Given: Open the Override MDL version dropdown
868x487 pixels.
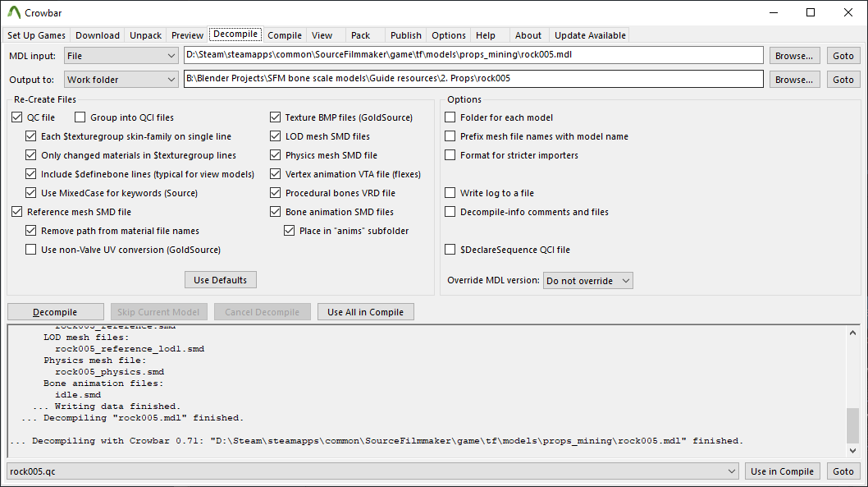Looking at the screenshot, I should pos(588,280).
